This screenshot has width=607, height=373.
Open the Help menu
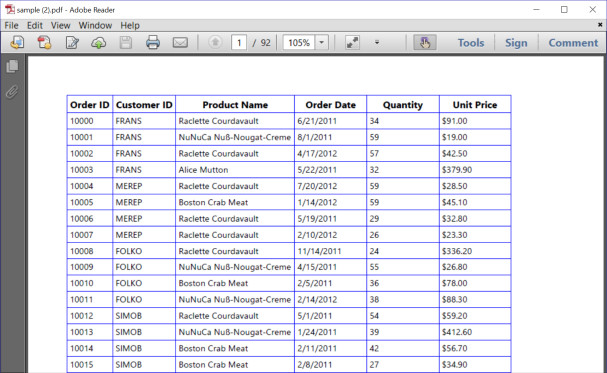[x=130, y=26]
